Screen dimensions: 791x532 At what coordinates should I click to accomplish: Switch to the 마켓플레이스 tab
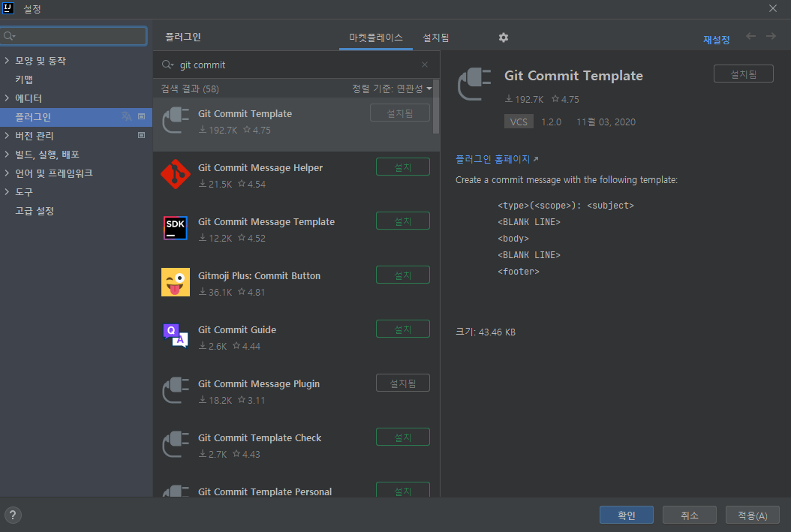click(376, 38)
